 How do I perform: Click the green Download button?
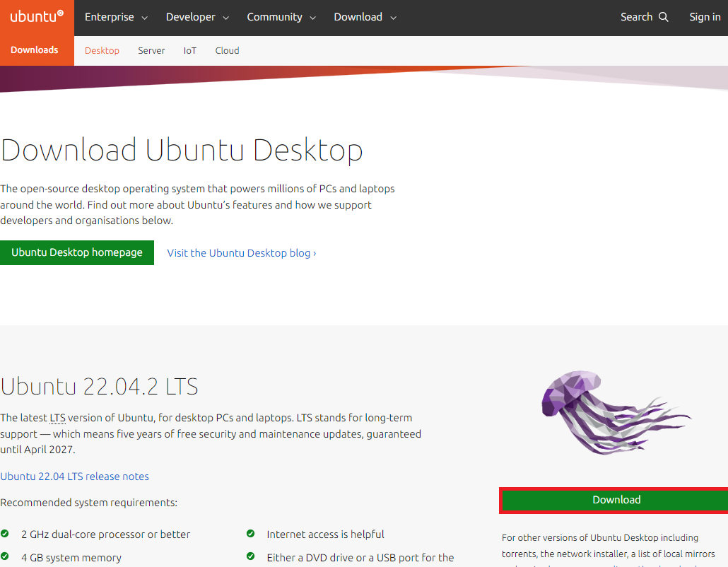point(616,500)
